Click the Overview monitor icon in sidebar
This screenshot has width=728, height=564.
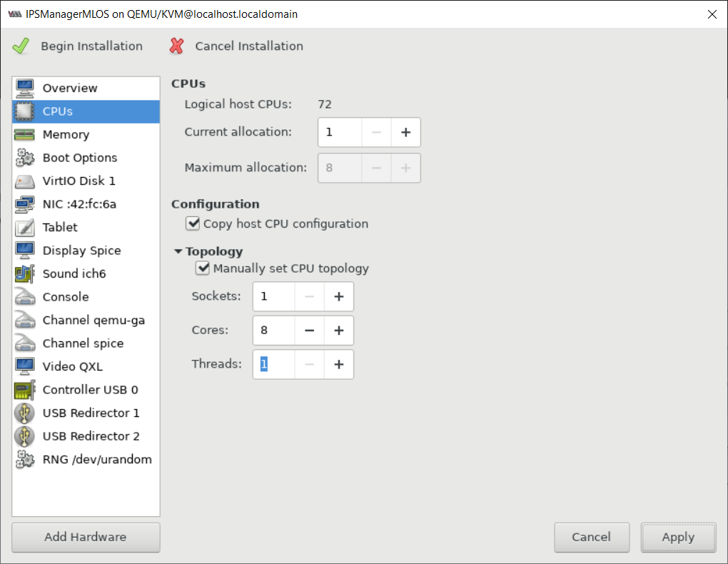24,89
